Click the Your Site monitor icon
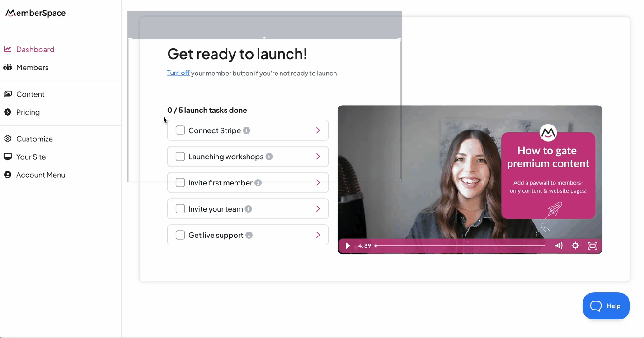Screen dimensions: 644x338 coord(8,157)
